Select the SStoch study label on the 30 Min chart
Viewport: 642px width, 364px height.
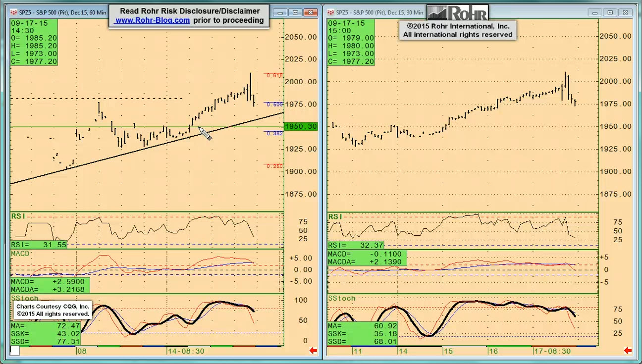[341, 298]
